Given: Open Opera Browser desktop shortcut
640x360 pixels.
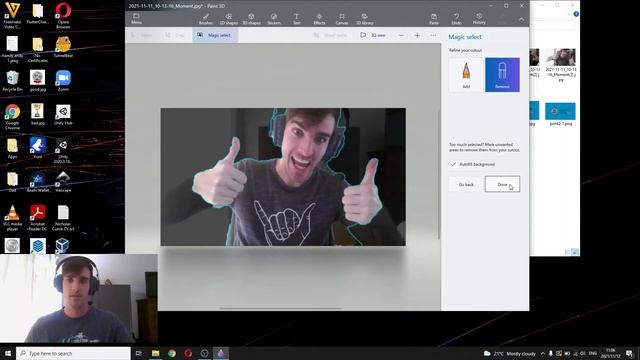Looking at the screenshot, I should coord(63,16).
